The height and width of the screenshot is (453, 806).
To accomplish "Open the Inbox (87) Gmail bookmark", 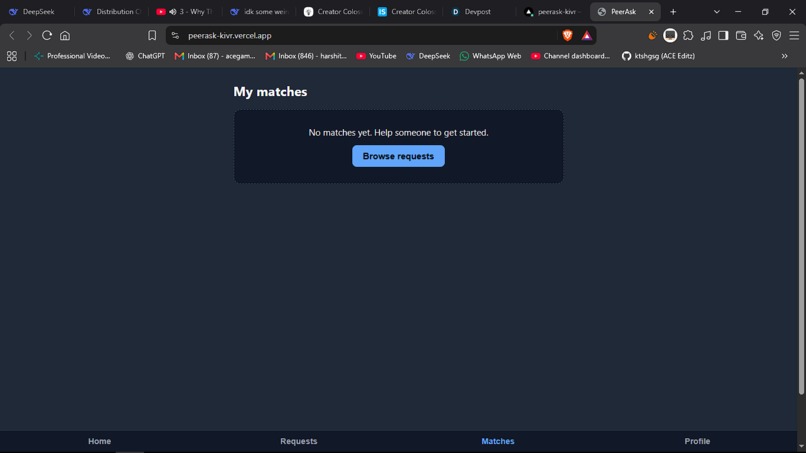I will tap(215, 56).
